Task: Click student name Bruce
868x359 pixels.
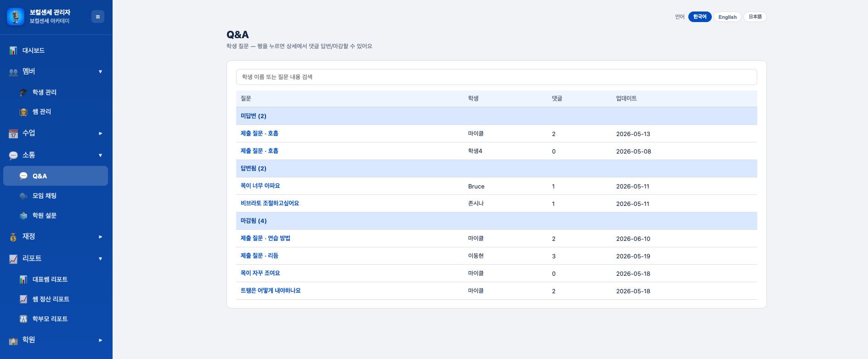Action: click(476, 186)
